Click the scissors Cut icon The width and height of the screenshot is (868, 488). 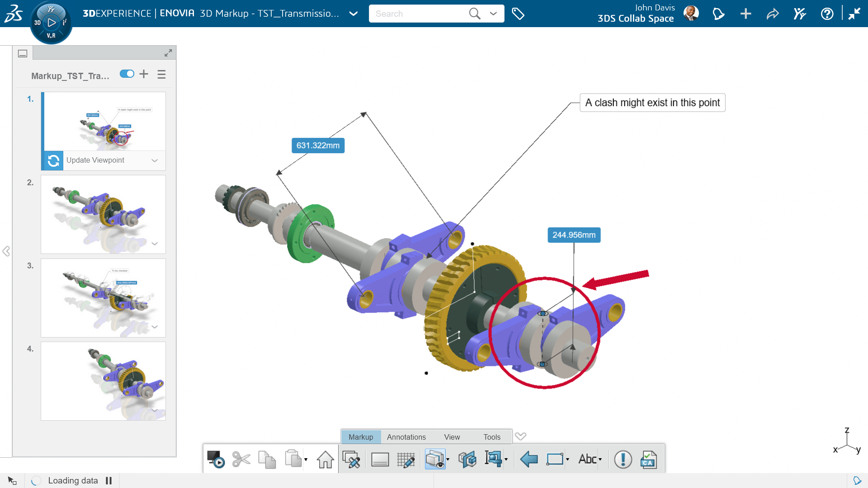tap(241, 460)
